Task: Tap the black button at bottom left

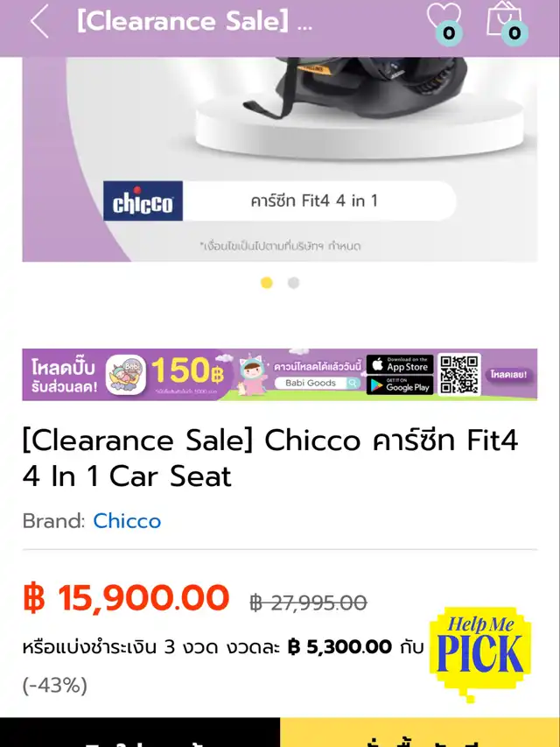Action: pos(140,732)
